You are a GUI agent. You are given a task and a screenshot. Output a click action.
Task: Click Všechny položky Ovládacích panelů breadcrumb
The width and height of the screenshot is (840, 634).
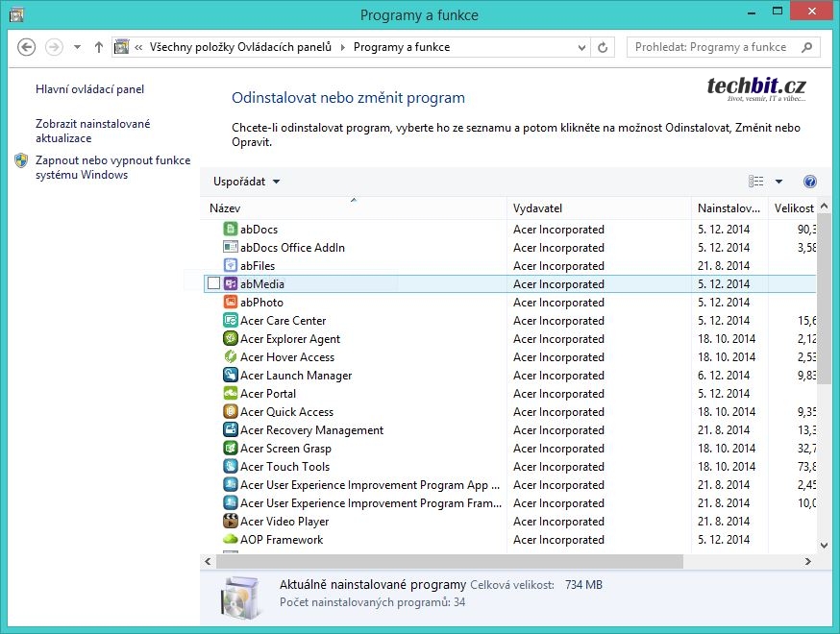[x=240, y=47]
